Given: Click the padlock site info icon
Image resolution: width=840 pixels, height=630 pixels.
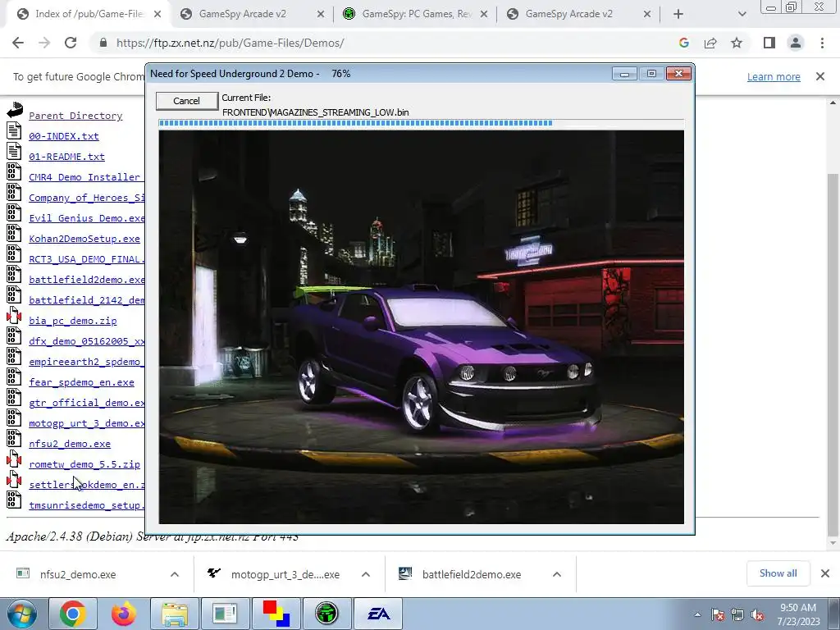Looking at the screenshot, I should (103, 43).
